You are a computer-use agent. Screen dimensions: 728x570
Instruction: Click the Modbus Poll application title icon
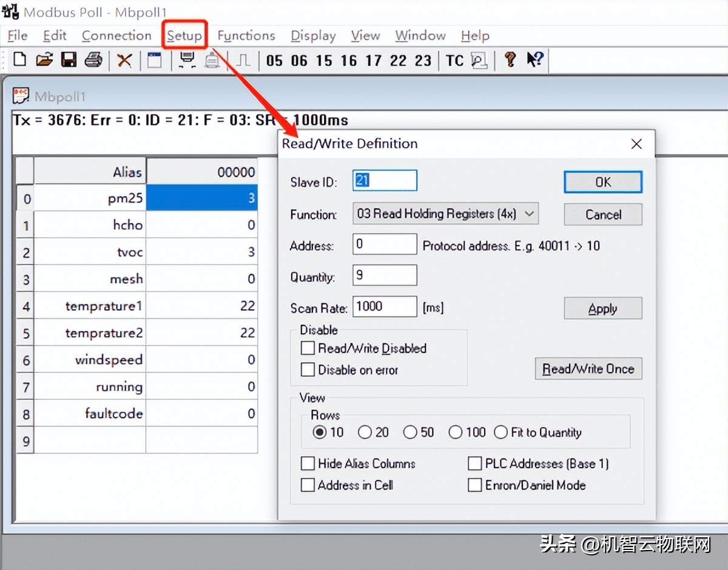click(10, 11)
